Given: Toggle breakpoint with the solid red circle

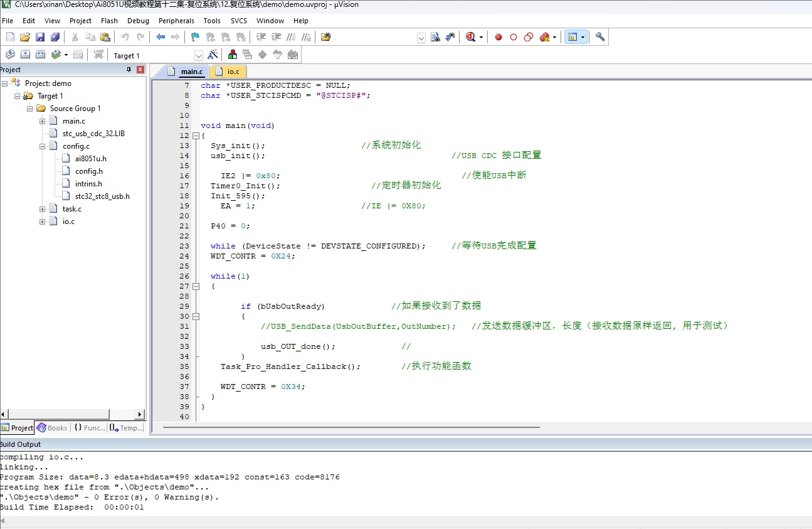Looking at the screenshot, I should pos(498,37).
